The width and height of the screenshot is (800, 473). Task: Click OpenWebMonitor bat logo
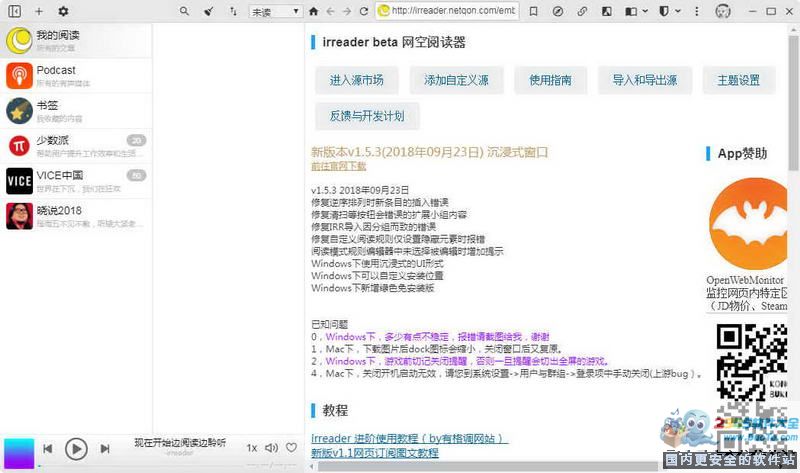(x=748, y=223)
